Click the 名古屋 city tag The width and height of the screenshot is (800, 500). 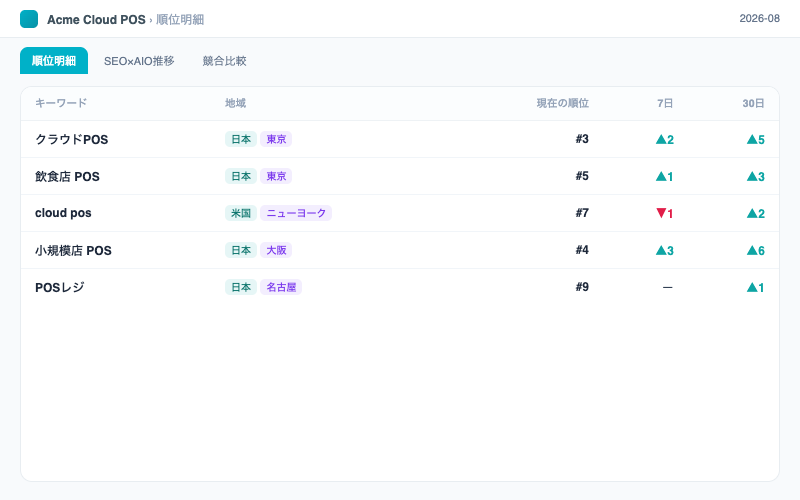click(281, 287)
